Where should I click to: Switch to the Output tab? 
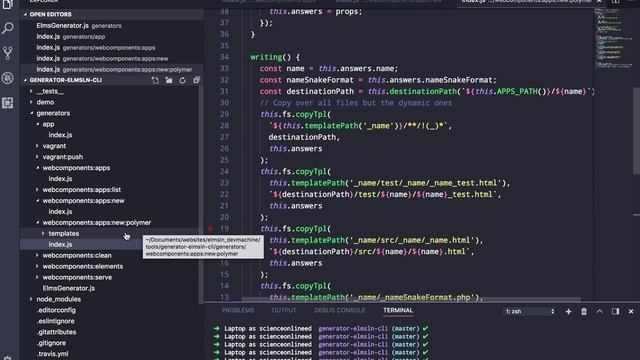284,310
